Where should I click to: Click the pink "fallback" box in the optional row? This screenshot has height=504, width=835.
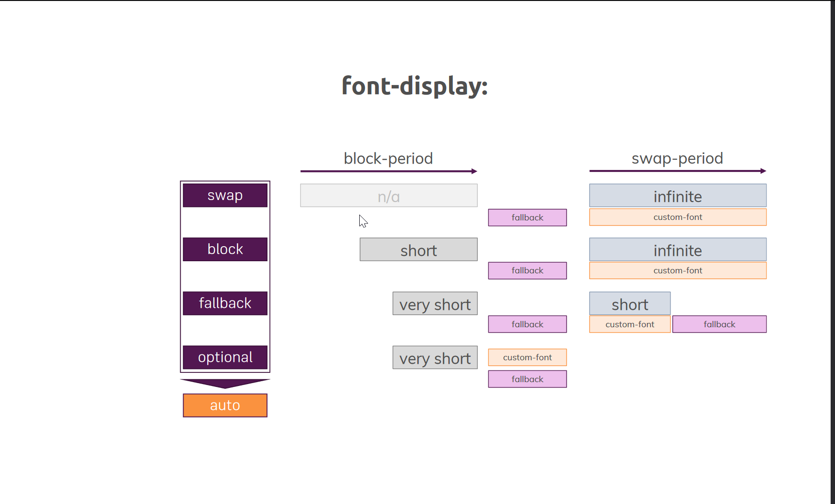point(528,379)
